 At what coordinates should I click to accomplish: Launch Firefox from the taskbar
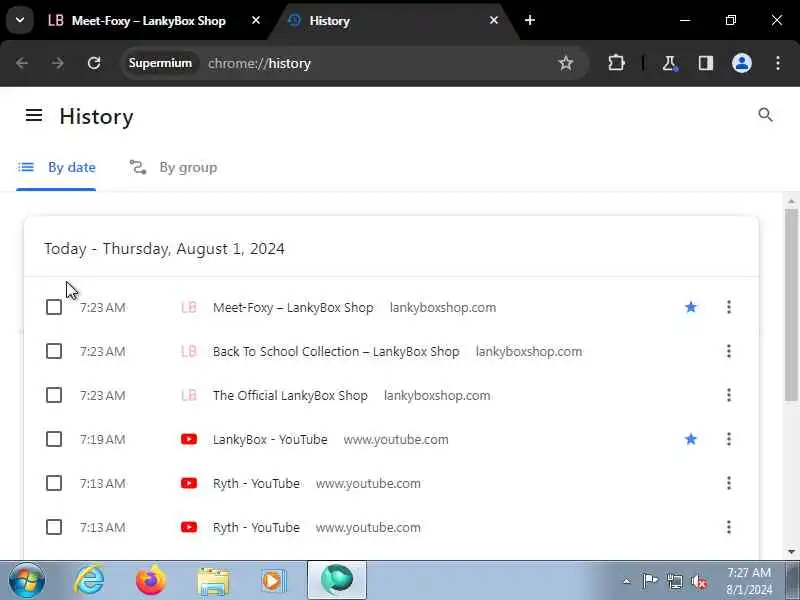pos(151,580)
